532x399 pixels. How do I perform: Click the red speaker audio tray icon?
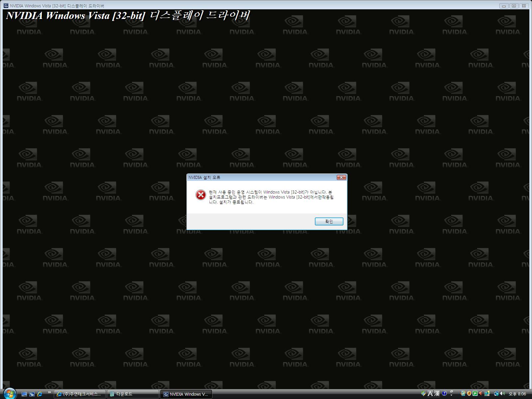click(x=481, y=394)
